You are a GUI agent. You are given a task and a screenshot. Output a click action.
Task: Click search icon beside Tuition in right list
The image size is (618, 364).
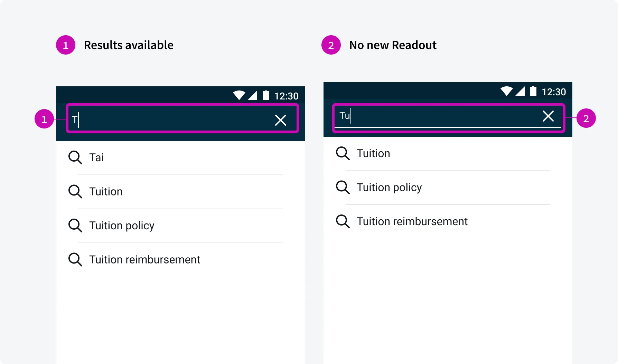pos(343,153)
